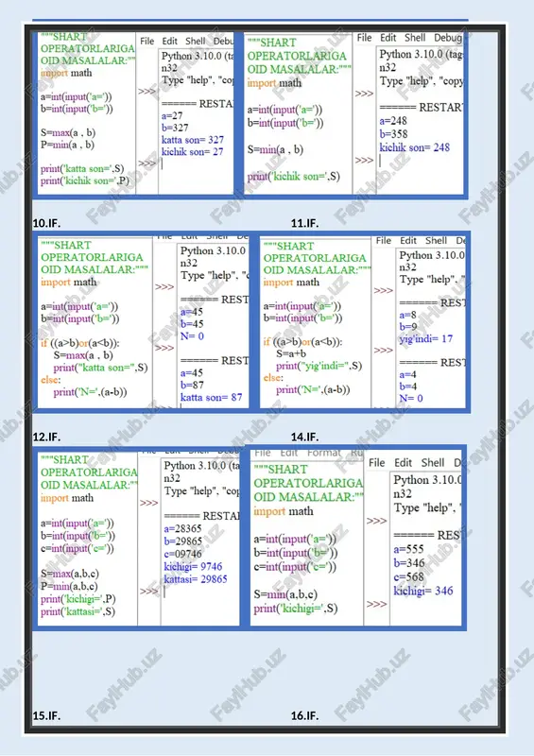This screenshot has width=534, height=756.
Task: Select code line "print('kattasi=',S)"
Action: click(x=78, y=611)
